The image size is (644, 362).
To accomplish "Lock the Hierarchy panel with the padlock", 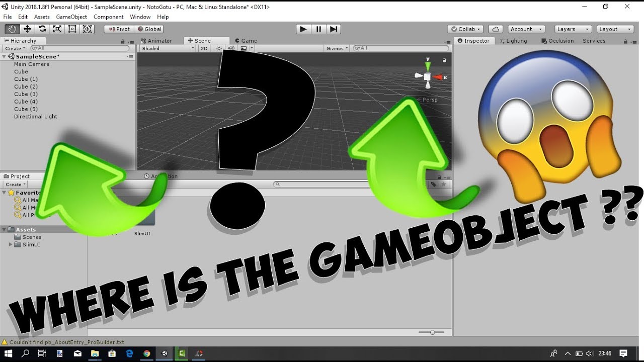I will coord(123,41).
